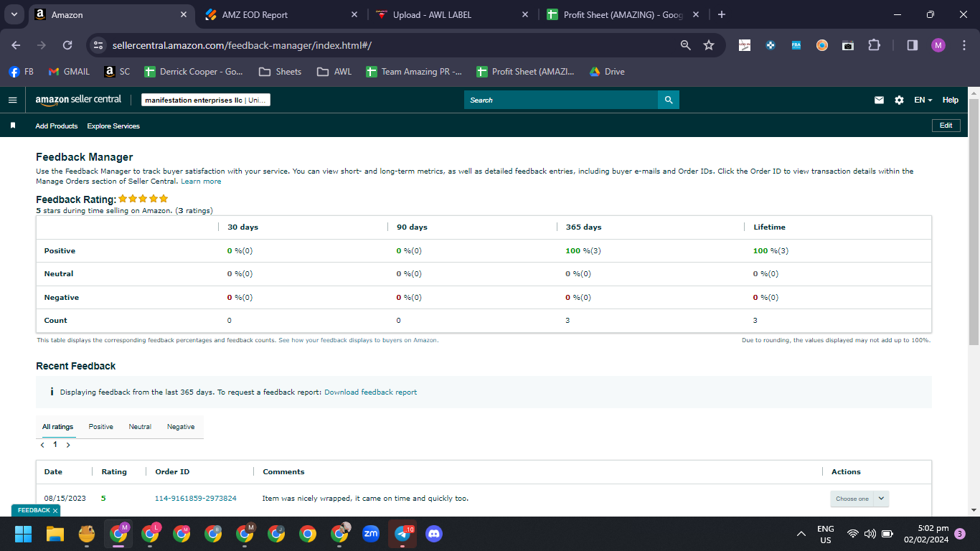980x551 pixels.
Task: View site information icon in address bar
Action: [99, 45]
